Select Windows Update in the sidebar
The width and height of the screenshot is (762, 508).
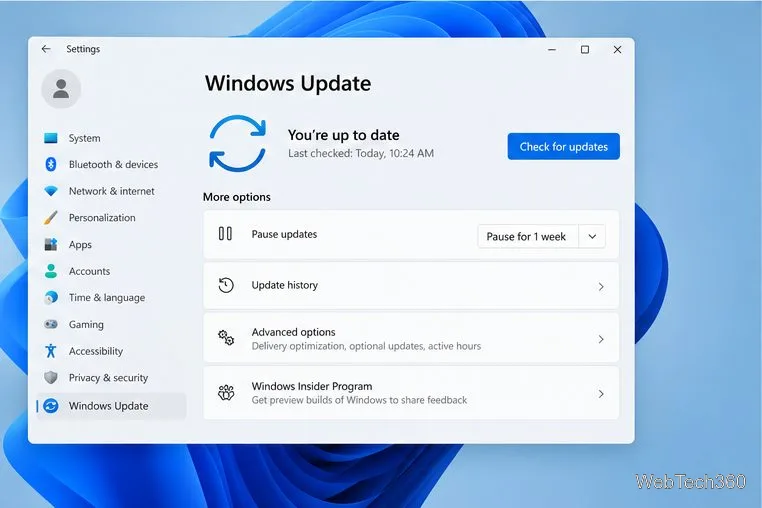tap(112, 405)
